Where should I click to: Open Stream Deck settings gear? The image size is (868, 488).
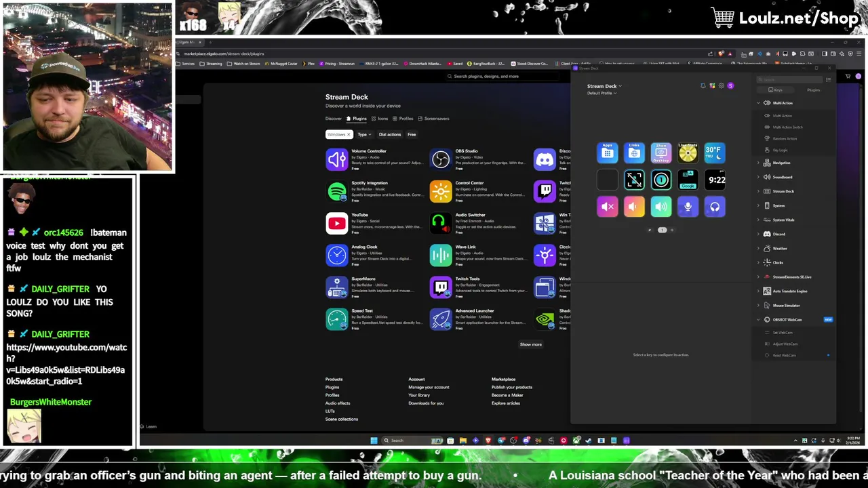(x=721, y=86)
